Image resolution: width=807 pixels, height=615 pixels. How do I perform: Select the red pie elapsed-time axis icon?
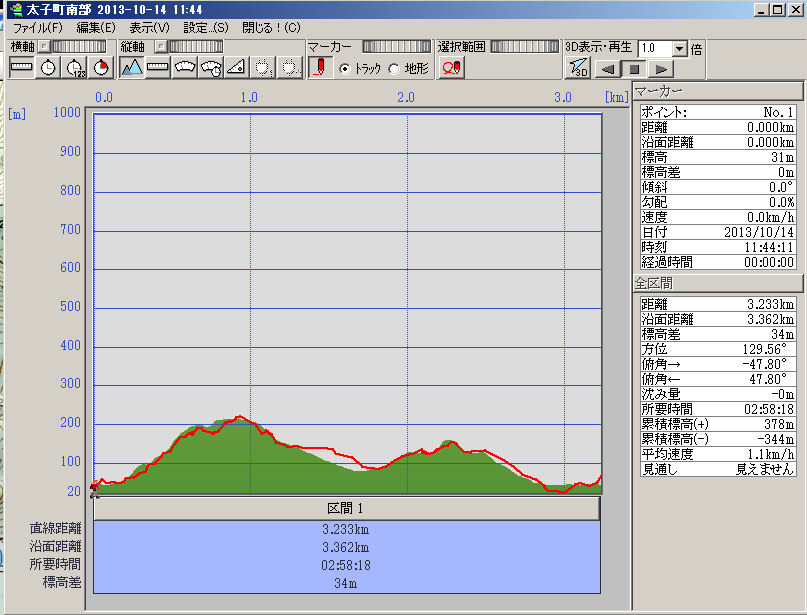[x=101, y=68]
